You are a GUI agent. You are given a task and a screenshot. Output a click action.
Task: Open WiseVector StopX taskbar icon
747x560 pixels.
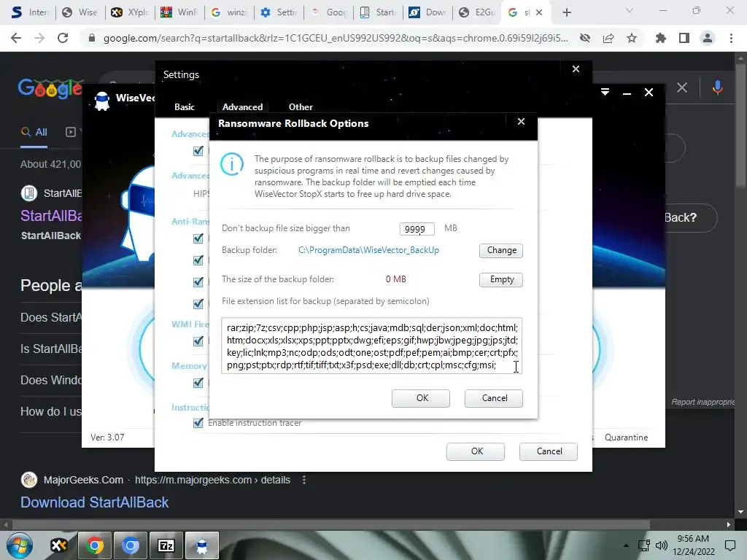point(202,545)
